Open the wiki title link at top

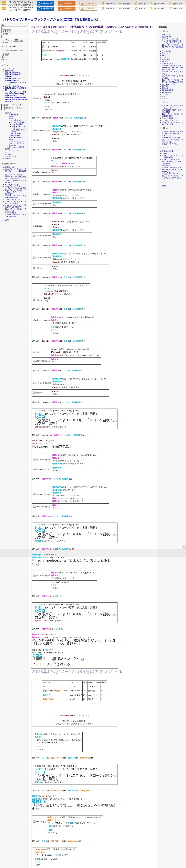(50, 20)
